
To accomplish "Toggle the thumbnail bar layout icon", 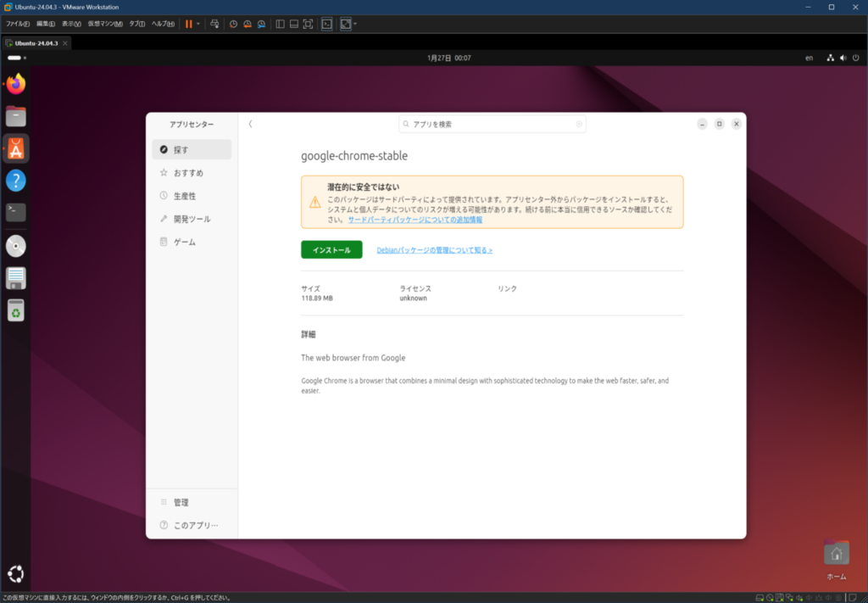I will click(294, 24).
